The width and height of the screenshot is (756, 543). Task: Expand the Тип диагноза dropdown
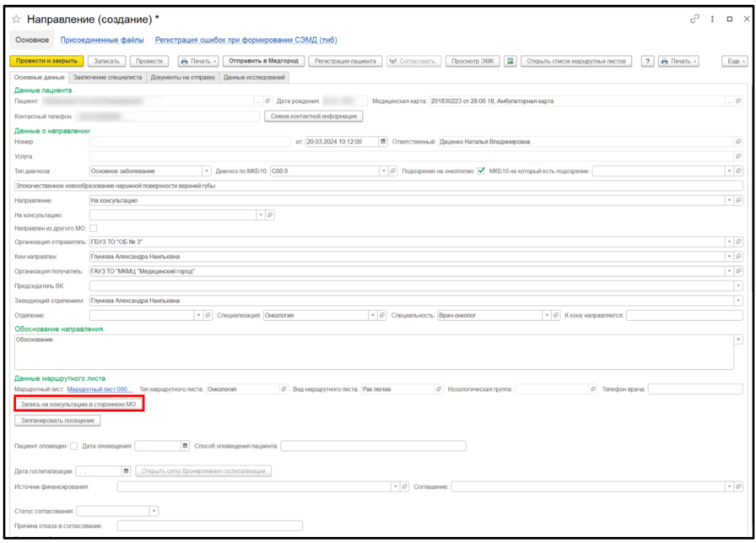pyautogui.click(x=207, y=171)
